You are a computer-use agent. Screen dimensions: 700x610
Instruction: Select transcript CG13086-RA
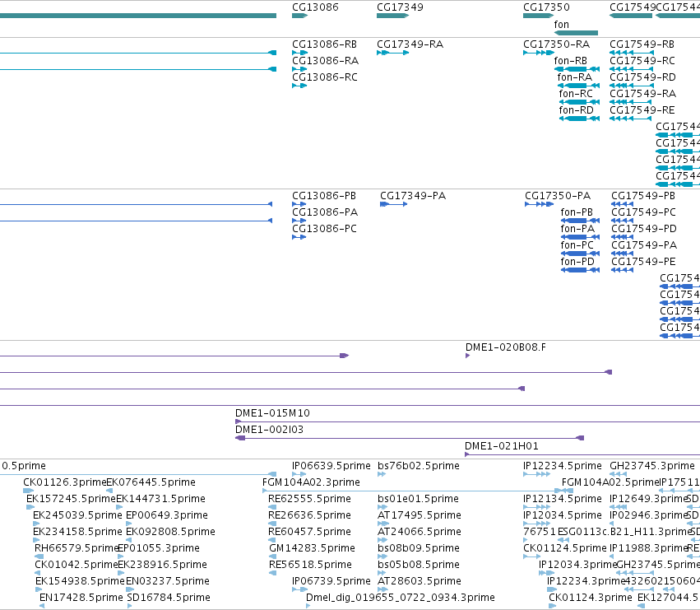(x=326, y=61)
